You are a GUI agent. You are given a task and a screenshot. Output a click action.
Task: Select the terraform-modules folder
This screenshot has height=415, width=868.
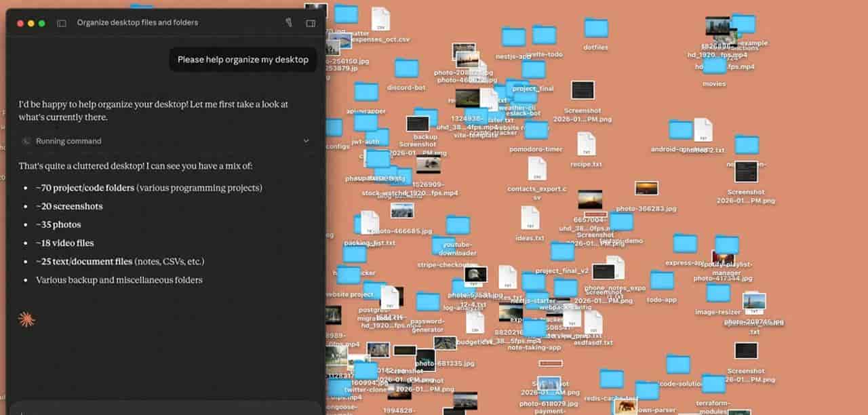(x=713, y=384)
